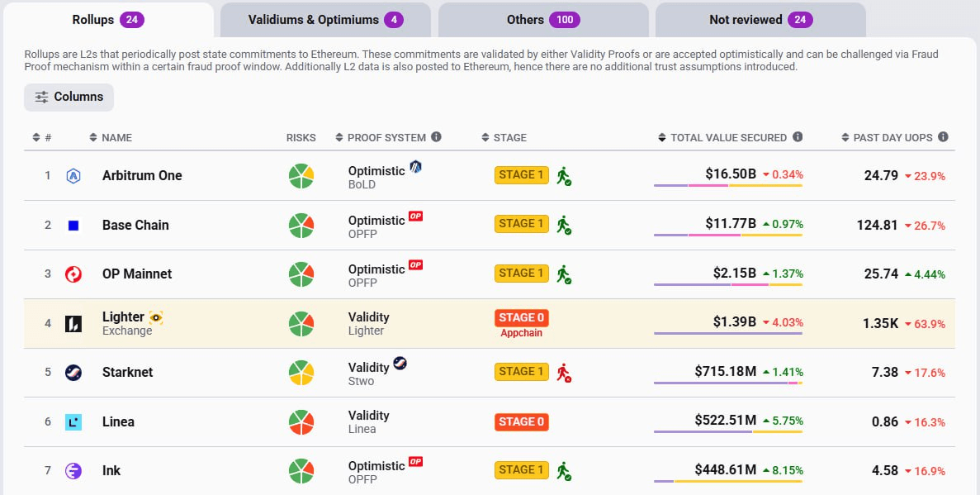Viewport: 980px width, 495px height.
Task: Select the Not reviewed tab
Action: pyautogui.click(x=760, y=20)
